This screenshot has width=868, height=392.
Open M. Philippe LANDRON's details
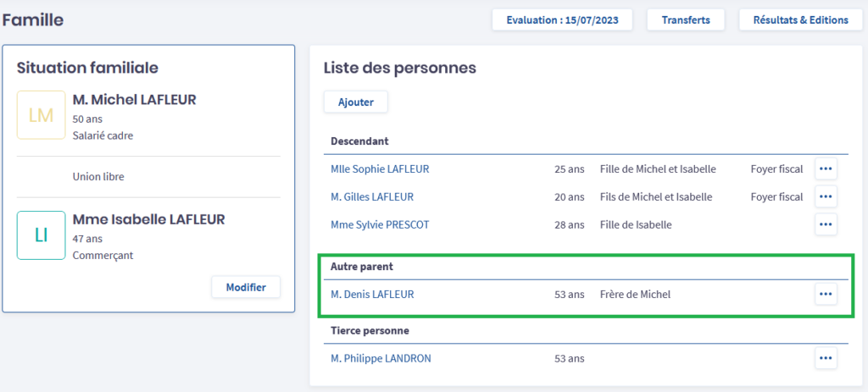(381, 358)
